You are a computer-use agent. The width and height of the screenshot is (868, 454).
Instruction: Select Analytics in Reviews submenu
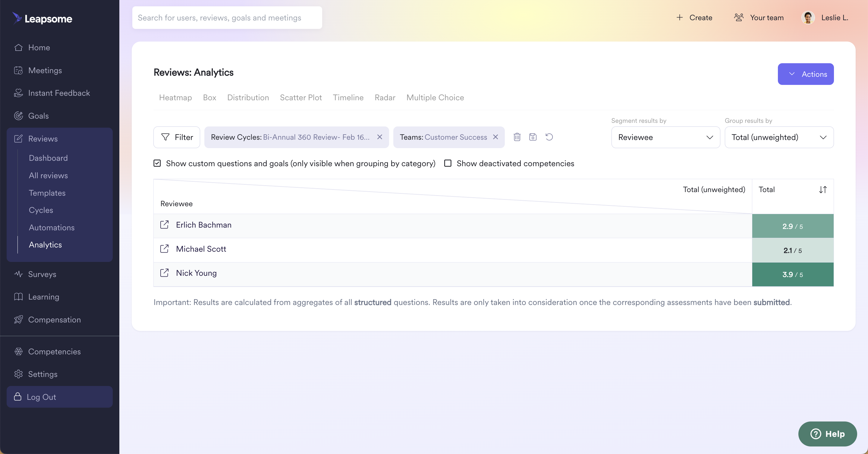point(45,245)
